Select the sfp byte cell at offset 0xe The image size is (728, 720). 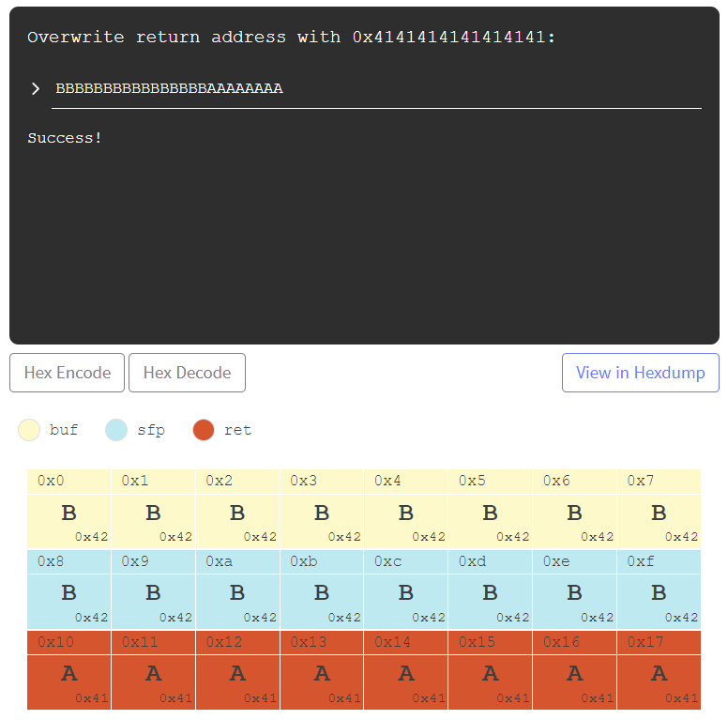click(x=575, y=590)
